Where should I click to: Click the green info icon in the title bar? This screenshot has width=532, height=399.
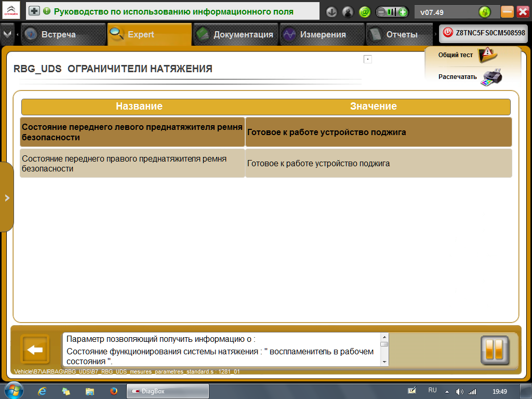(x=47, y=11)
